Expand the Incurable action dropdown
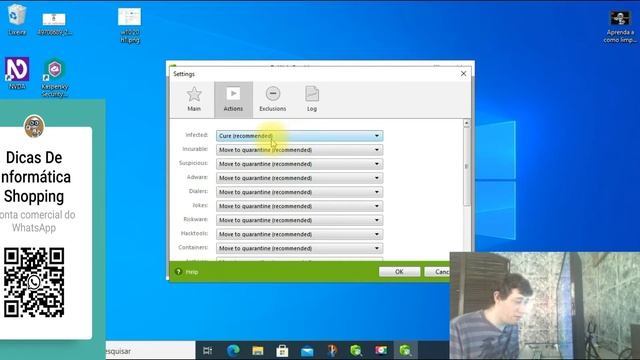 (299, 150)
